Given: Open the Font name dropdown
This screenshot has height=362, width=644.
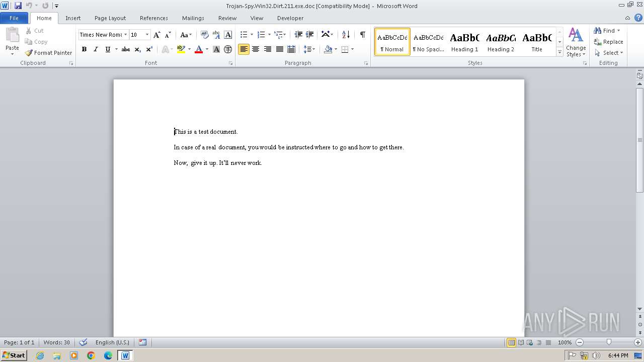Looking at the screenshot, I should [x=126, y=35].
